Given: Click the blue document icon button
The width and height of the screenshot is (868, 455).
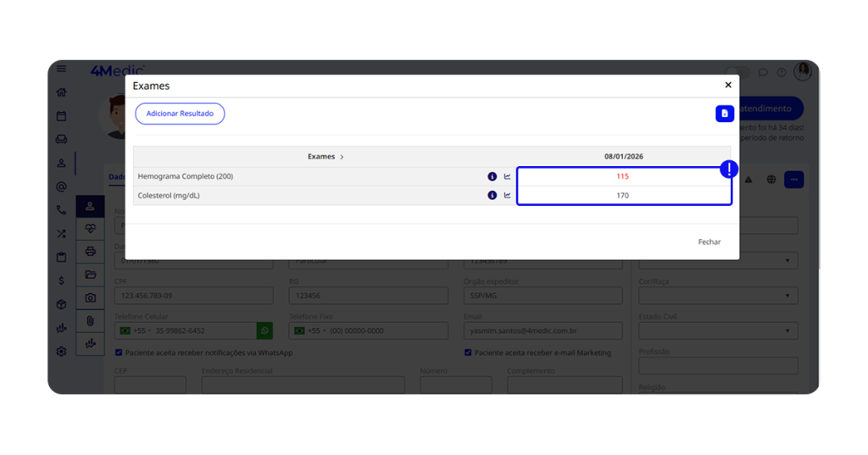Looking at the screenshot, I should coord(724,114).
